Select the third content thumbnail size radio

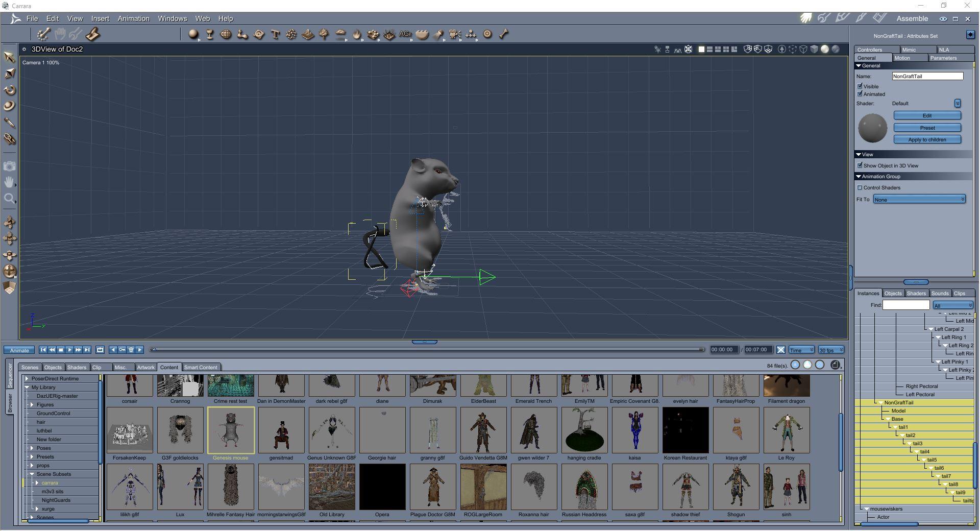coord(820,365)
